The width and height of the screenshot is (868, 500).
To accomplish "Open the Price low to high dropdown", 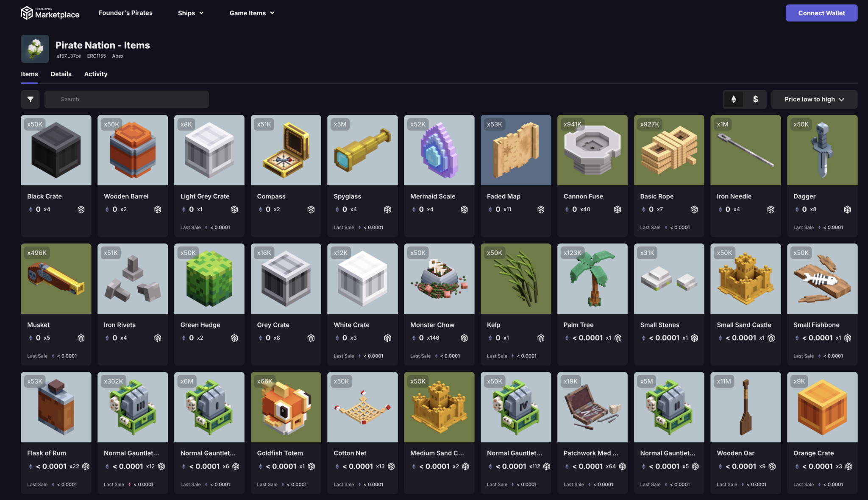I will pyautogui.click(x=814, y=99).
